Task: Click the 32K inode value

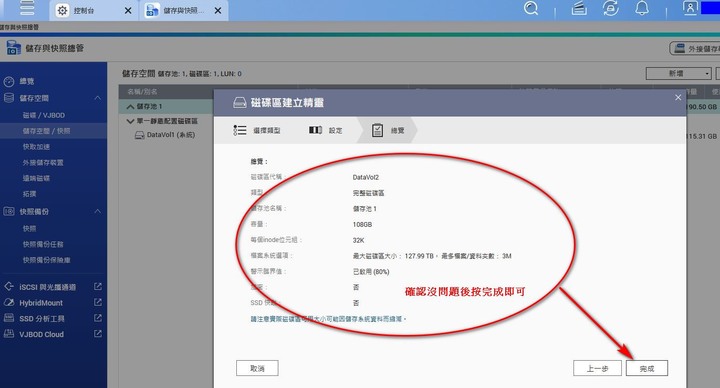Action: (x=358, y=240)
